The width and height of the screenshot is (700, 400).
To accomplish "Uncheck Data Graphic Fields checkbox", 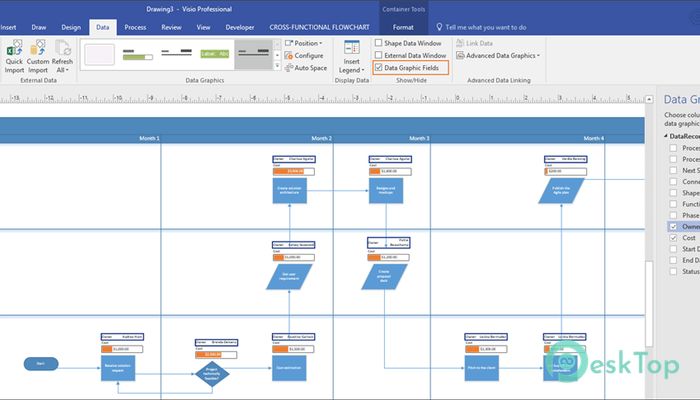I will (x=379, y=68).
